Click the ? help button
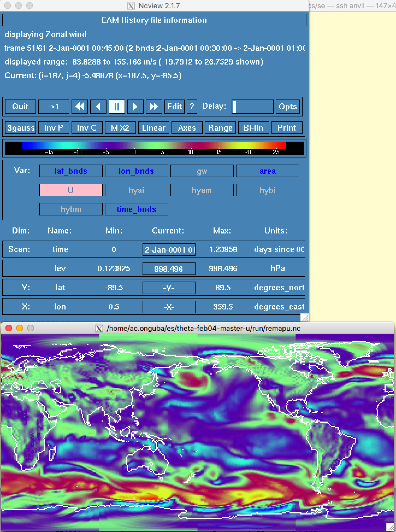Image resolution: width=396 pixels, height=532 pixels. 192,106
